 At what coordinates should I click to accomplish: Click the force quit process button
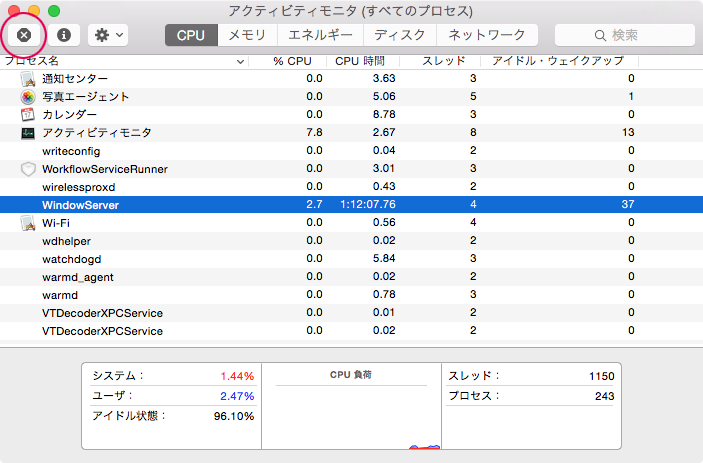[24, 35]
